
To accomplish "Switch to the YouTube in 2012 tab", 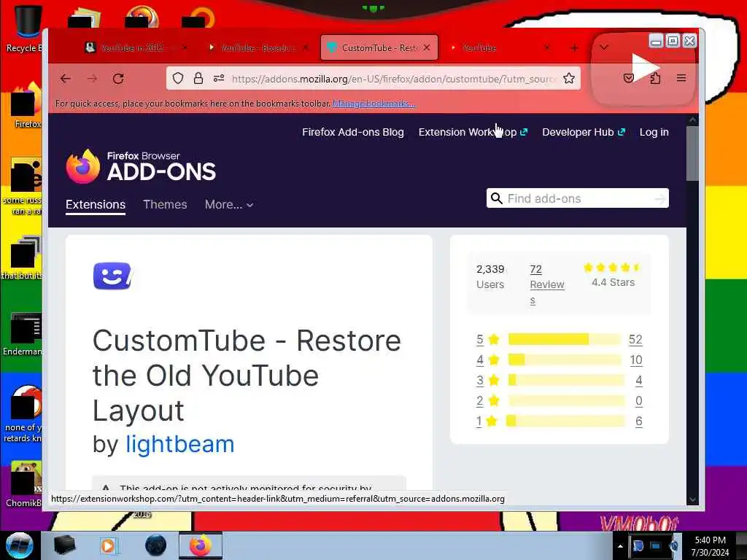I will pyautogui.click(x=131, y=47).
